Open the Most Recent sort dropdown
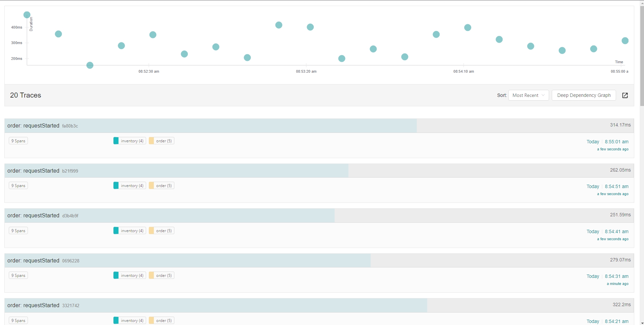The height and width of the screenshot is (325, 644). 528,95
